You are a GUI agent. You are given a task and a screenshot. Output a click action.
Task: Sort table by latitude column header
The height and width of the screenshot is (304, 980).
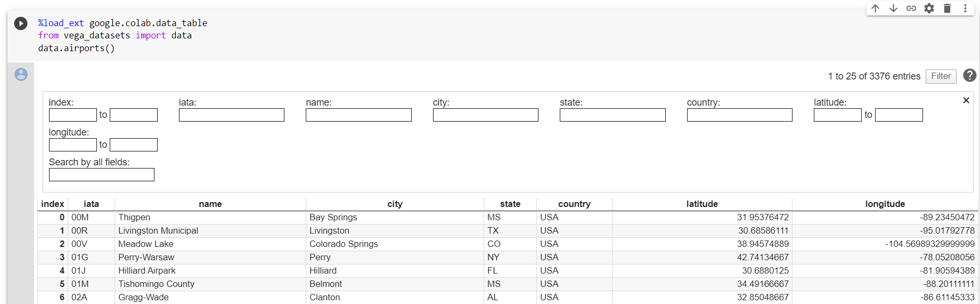702,204
